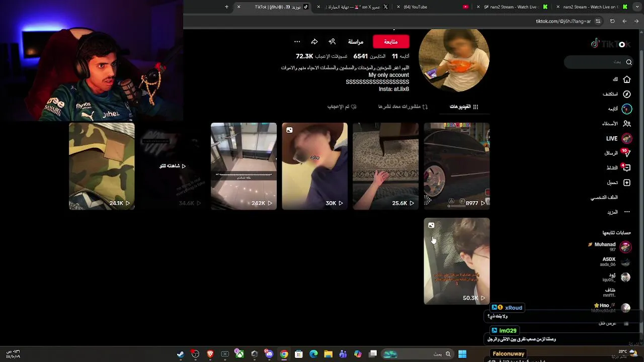Open the Friends icon in sidebar
This screenshot has width=644, height=362.
pyautogui.click(x=626, y=124)
